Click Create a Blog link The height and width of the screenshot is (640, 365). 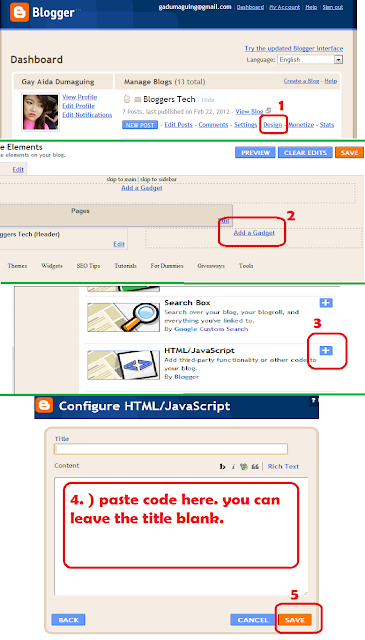click(301, 81)
